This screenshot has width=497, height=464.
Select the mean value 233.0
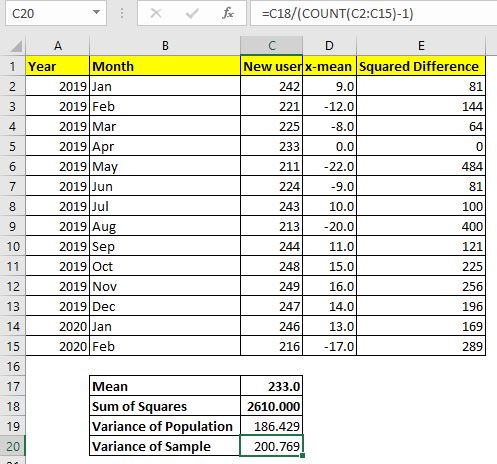tap(271, 386)
